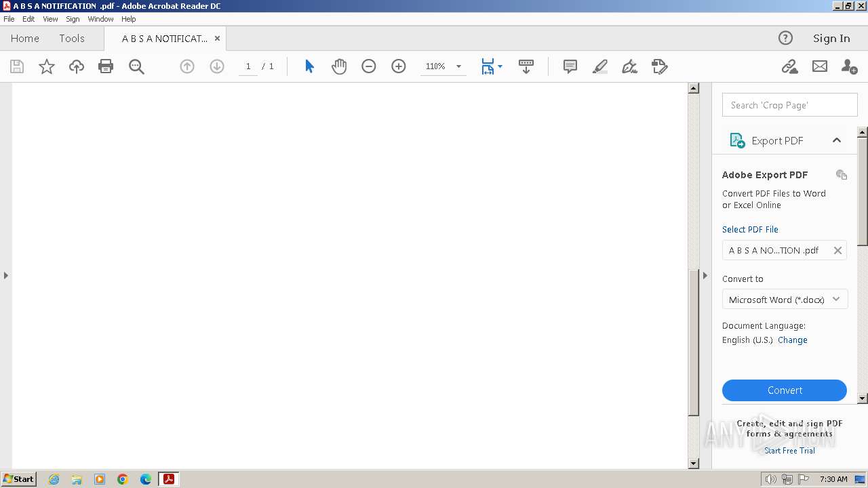868x488 pixels.
Task: Click the copy icon beside Adobe Export PDF
Action: (842, 175)
